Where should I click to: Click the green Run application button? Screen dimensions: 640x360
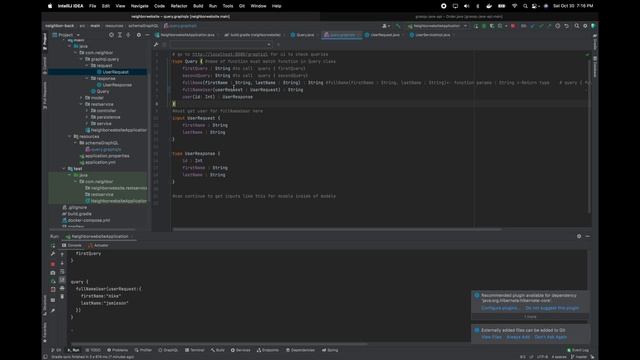(476, 26)
